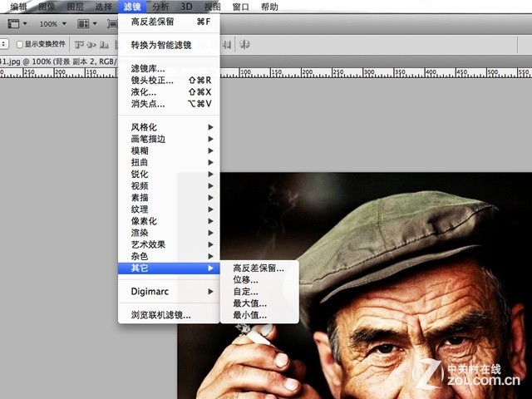
Task: Expand the 锐化 submenu
Action: coord(169,174)
